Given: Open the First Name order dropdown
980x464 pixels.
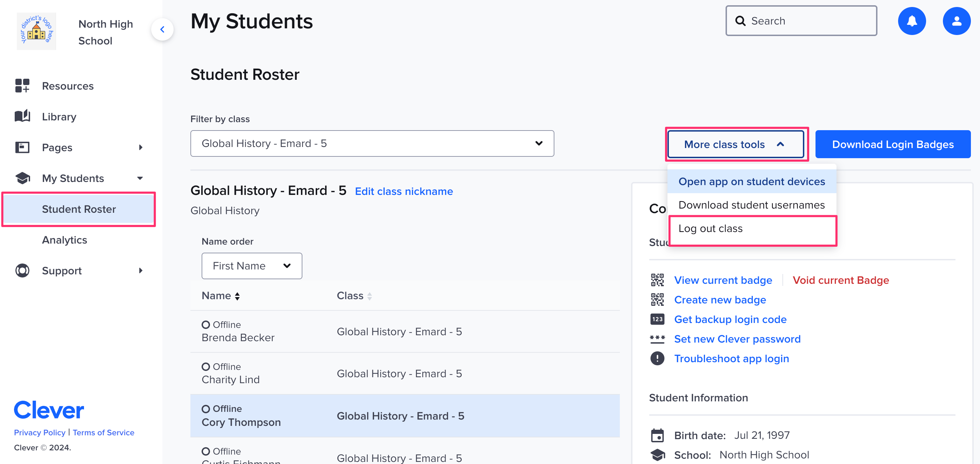Looking at the screenshot, I should point(251,266).
